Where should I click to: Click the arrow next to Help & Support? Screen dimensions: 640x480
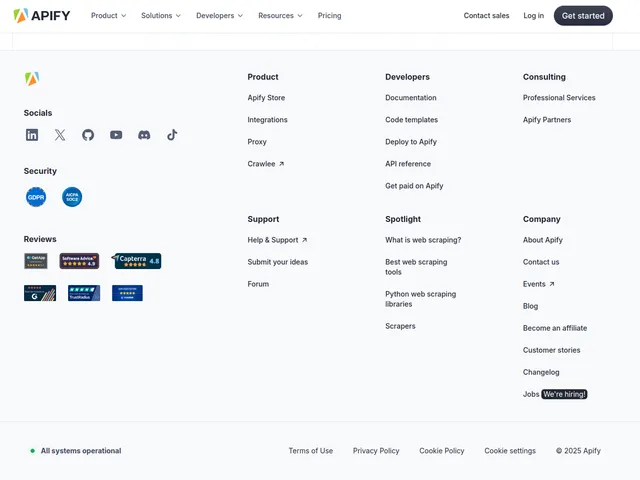point(304,240)
